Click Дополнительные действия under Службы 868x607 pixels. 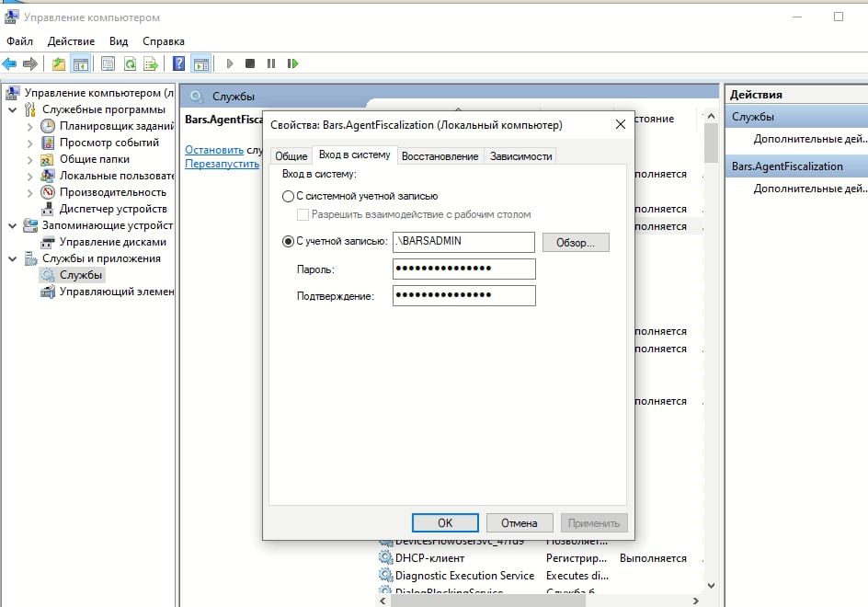(810, 139)
